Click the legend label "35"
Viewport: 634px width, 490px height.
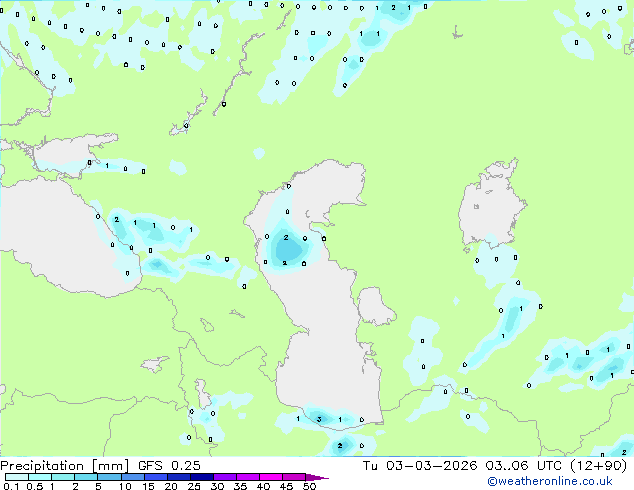tap(240, 486)
